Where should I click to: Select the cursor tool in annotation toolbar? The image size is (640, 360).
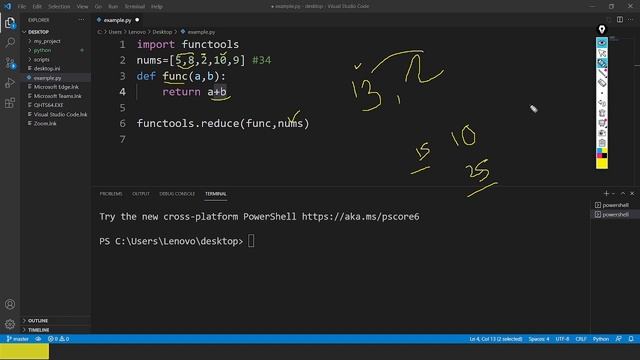tap(602, 53)
